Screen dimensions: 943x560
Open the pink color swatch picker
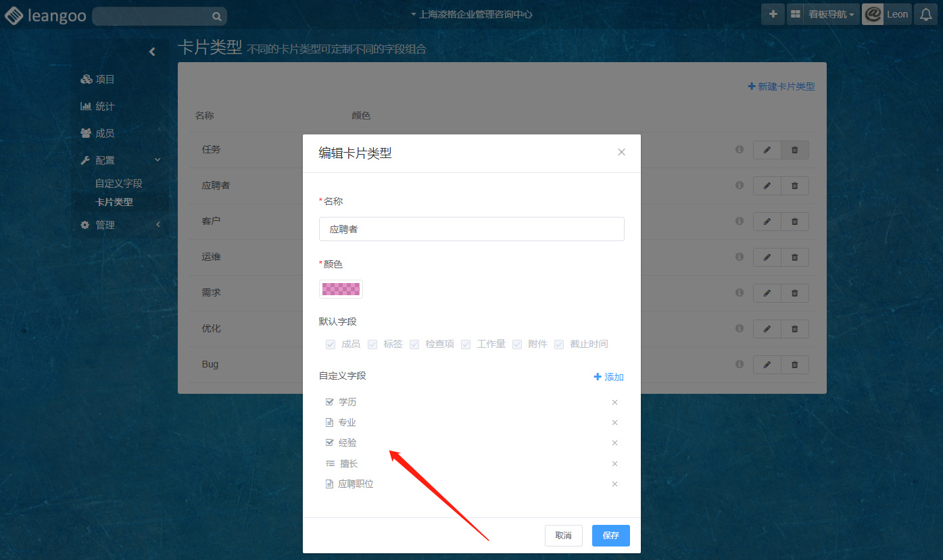(x=341, y=289)
